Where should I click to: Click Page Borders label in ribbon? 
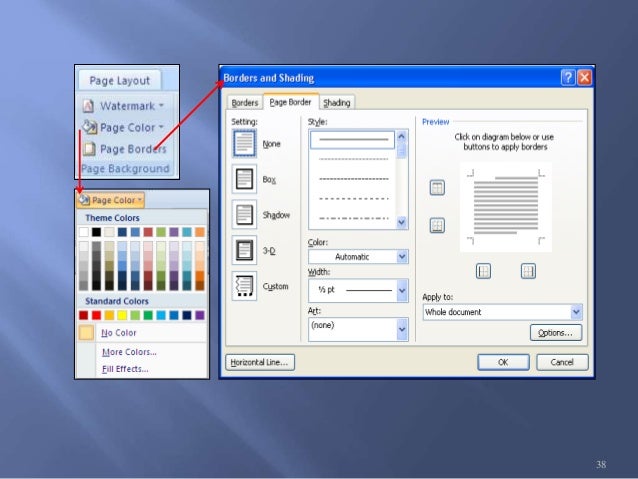pyautogui.click(x=133, y=149)
